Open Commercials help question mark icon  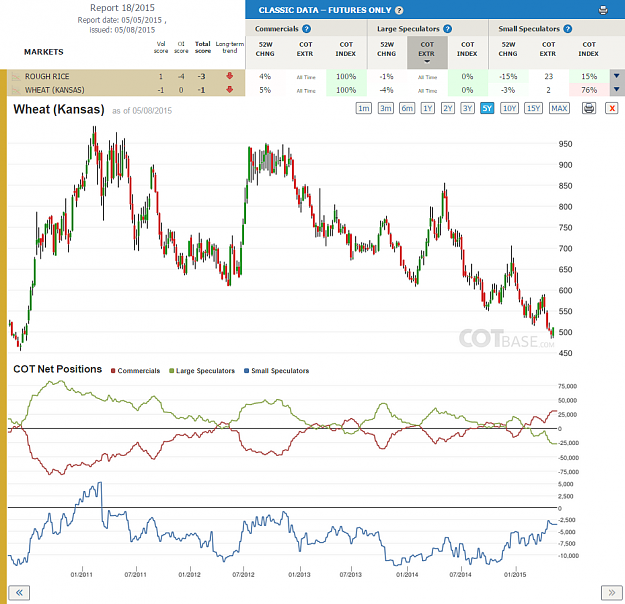pyautogui.click(x=306, y=29)
